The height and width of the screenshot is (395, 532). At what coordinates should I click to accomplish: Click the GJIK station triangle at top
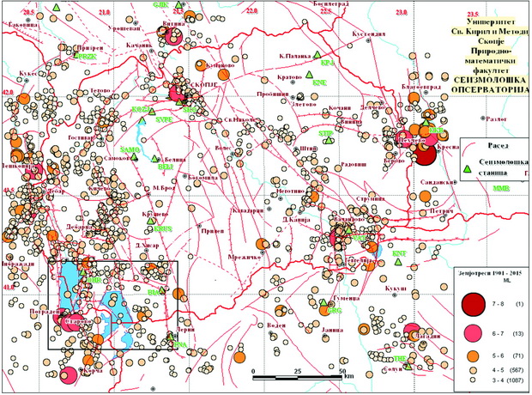178,5
